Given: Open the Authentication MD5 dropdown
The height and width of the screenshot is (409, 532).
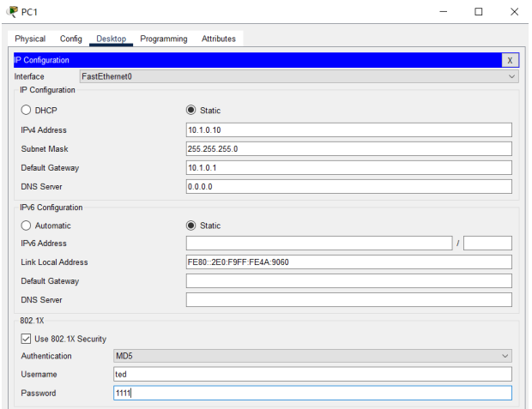Looking at the screenshot, I should pyautogui.click(x=312, y=356).
